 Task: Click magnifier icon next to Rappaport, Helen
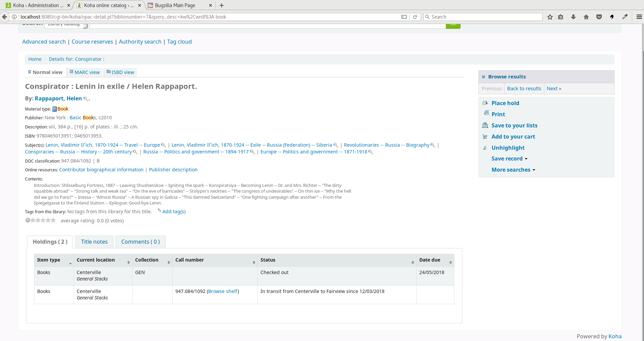click(x=86, y=99)
